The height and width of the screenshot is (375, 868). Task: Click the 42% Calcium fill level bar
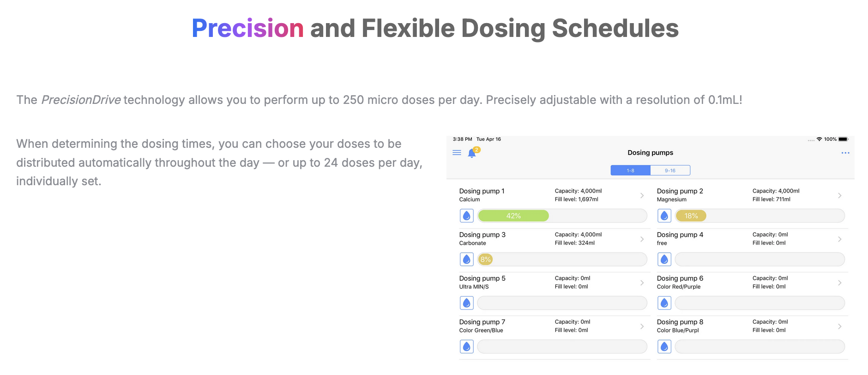[x=513, y=216]
